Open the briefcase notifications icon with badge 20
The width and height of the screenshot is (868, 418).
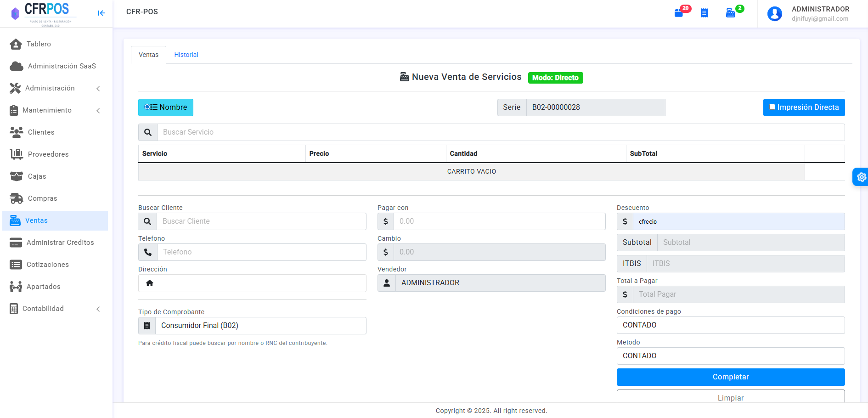coord(679,13)
